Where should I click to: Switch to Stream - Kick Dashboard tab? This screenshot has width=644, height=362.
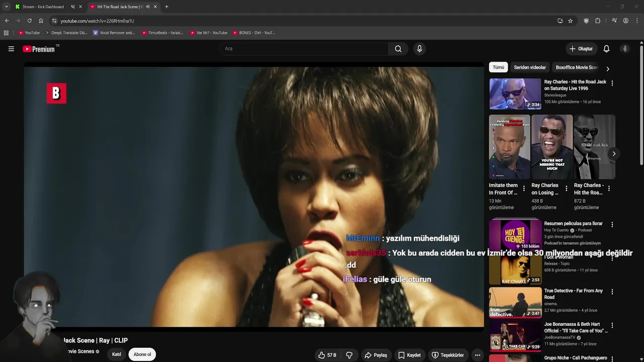point(43,7)
